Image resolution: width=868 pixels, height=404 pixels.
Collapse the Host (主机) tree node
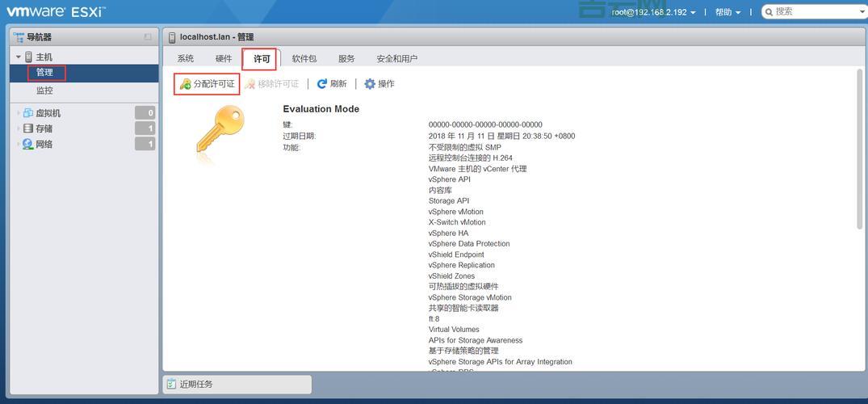[x=18, y=57]
